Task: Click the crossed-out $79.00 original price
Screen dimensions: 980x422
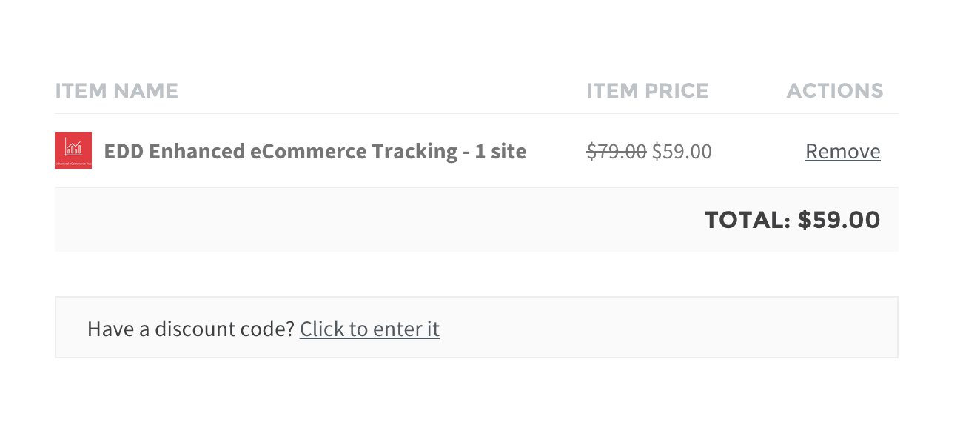Action: tap(616, 152)
